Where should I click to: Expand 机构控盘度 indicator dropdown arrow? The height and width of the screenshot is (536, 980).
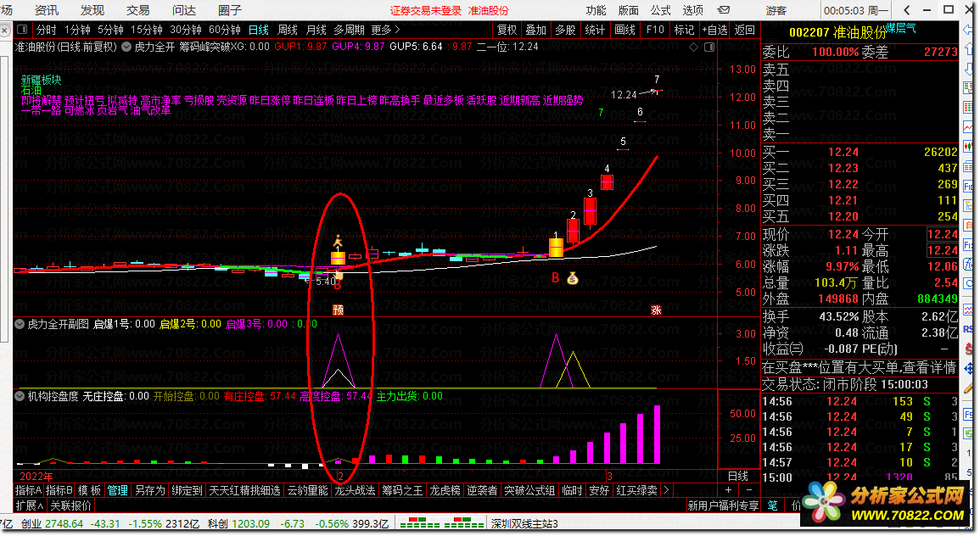(x=20, y=397)
